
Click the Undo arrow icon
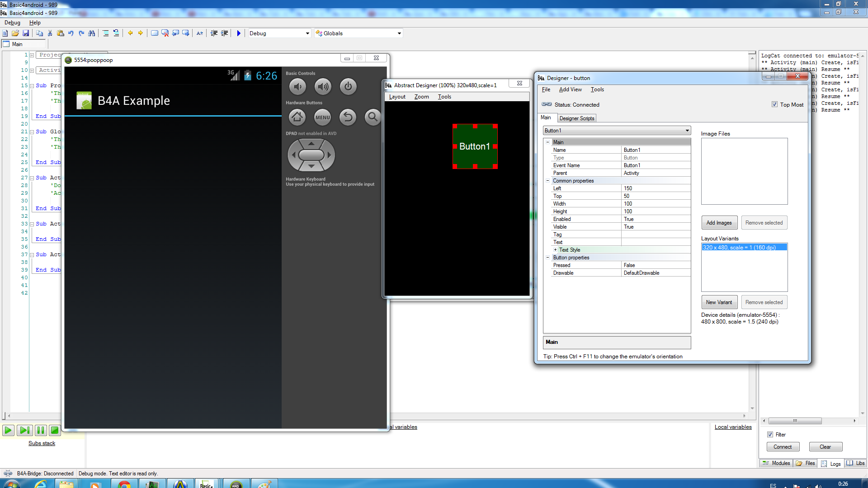[x=71, y=33]
